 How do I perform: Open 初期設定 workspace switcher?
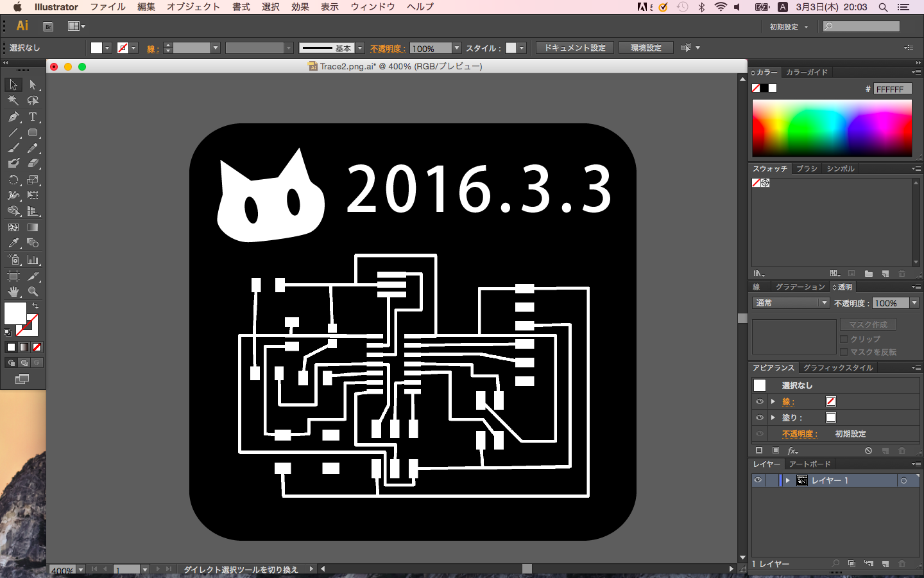[789, 27]
